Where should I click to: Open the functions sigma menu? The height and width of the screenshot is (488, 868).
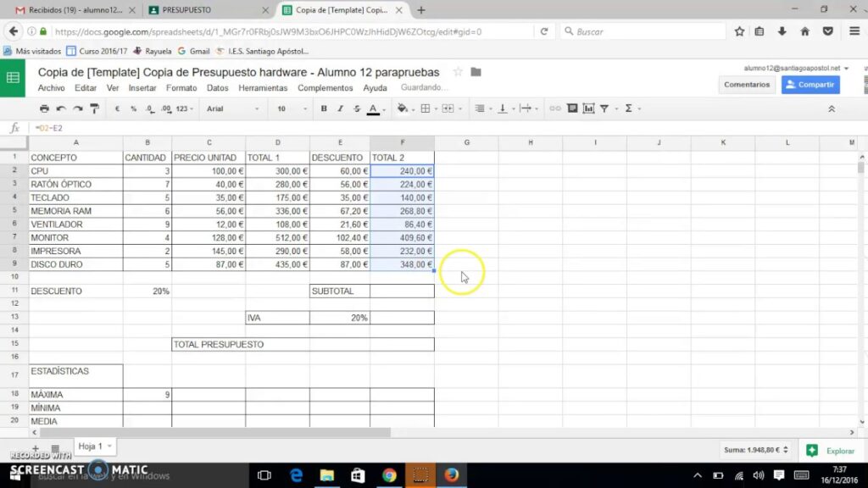coord(628,108)
